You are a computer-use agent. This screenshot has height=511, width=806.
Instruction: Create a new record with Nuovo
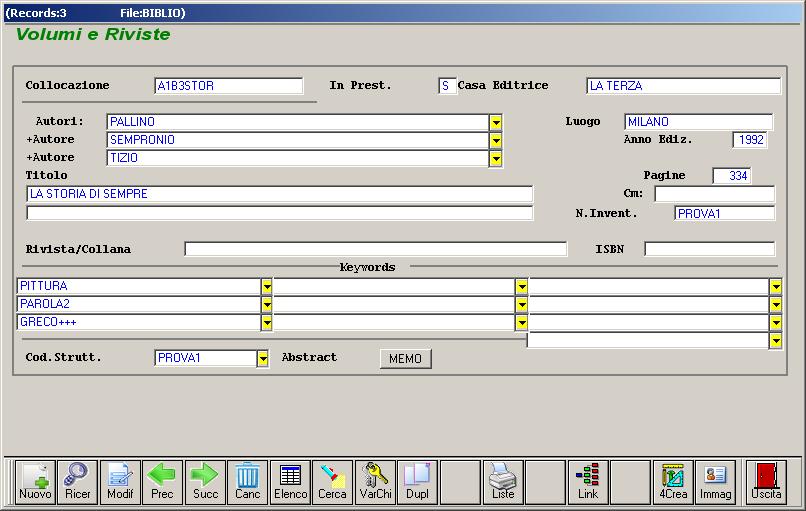point(35,482)
